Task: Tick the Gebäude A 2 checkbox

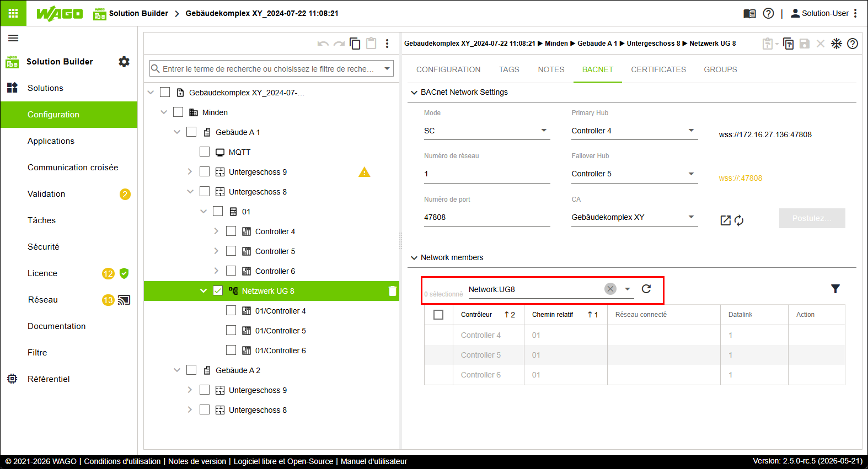Action: (x=191, y=370)
